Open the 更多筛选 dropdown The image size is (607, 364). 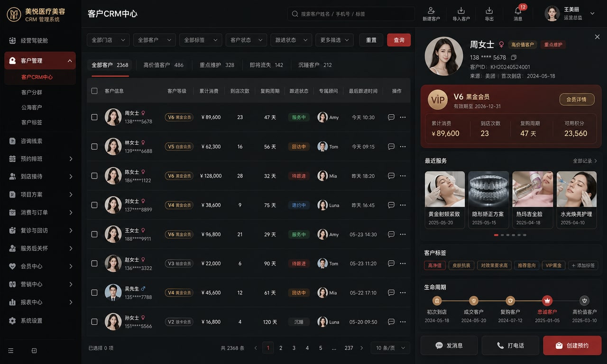[334, 40]
